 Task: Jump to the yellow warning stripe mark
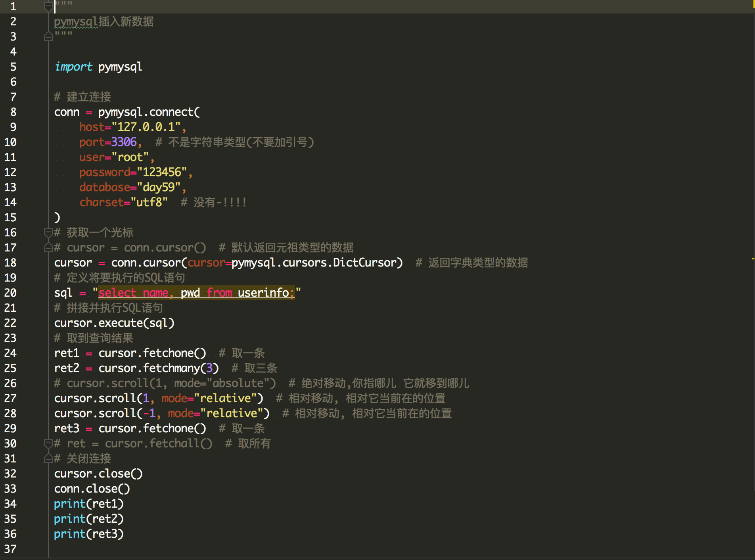click(752, 259)
